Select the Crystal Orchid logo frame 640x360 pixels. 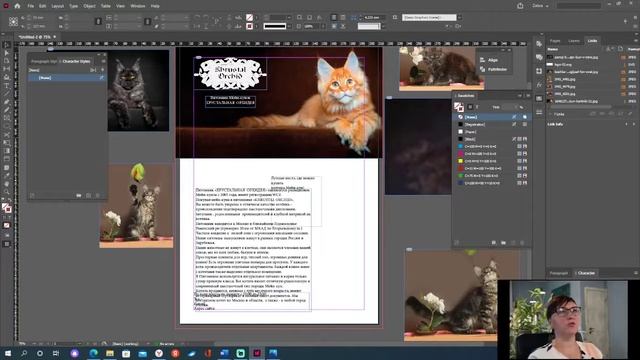pos(230,73)
